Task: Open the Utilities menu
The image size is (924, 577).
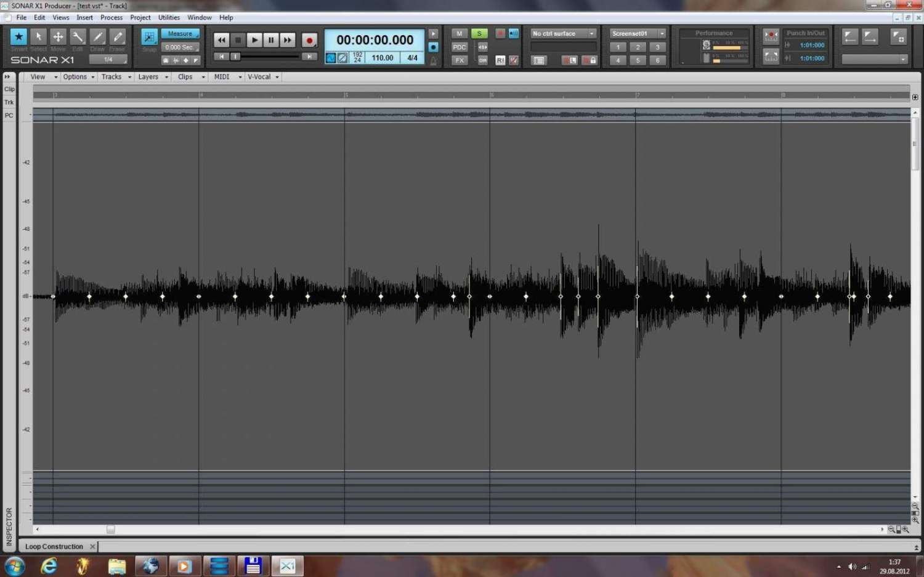Action: (x=169, y=17)
